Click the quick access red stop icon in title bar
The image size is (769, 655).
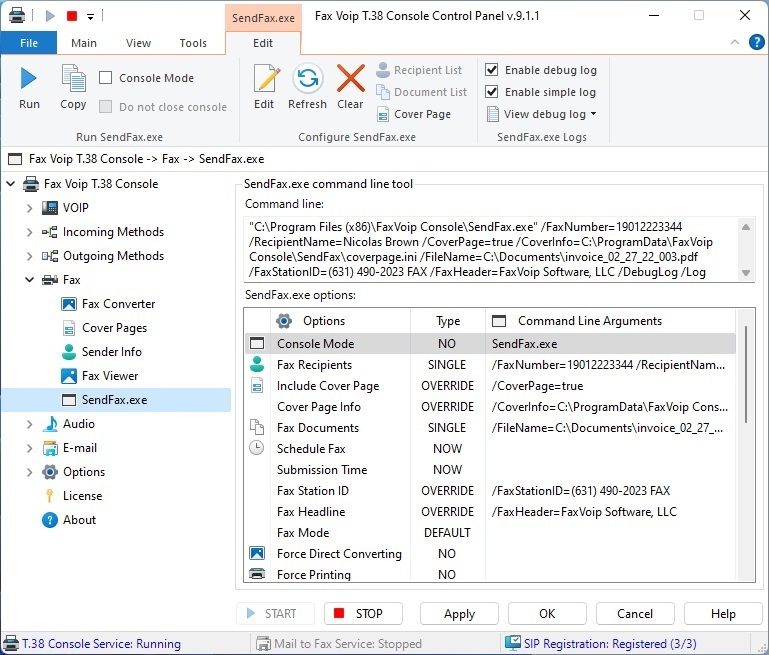coord(72,16)
